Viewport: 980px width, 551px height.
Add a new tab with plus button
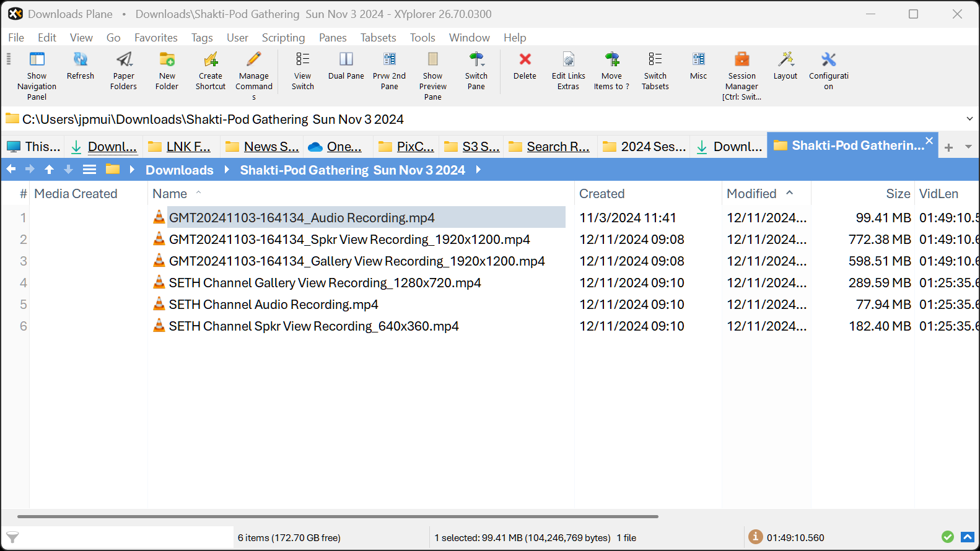click(948, 147)
